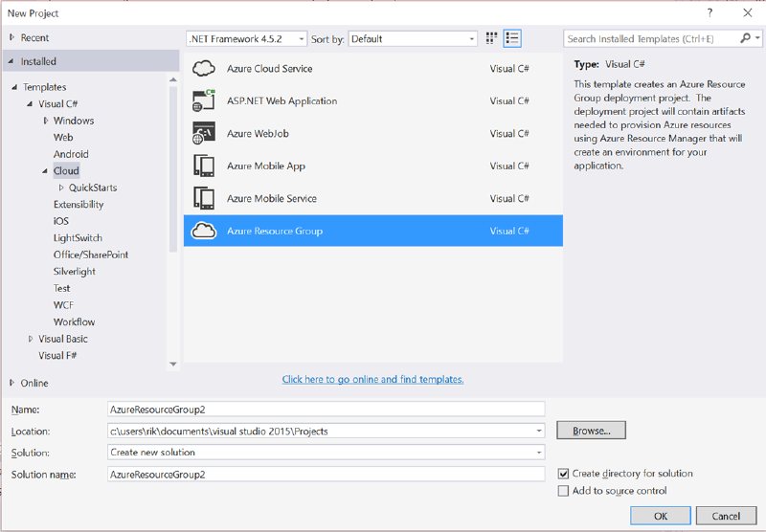Select the Workflow template category

[x=75, y=321]
